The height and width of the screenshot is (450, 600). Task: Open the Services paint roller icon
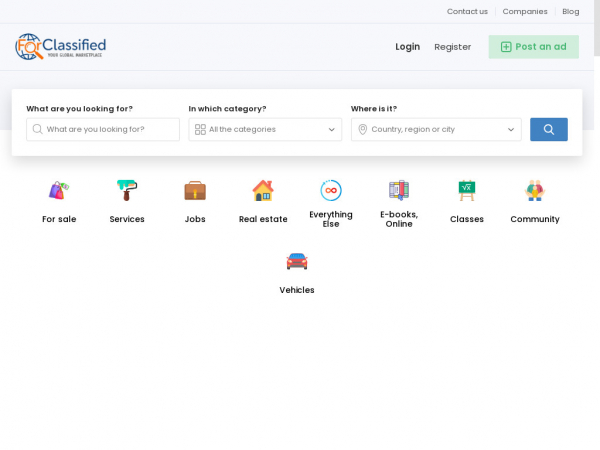click(127, 190)
